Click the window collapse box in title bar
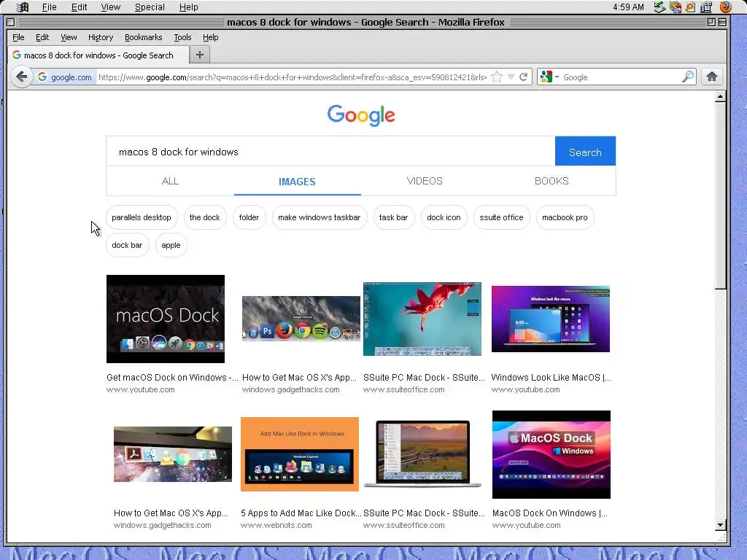Screen dimensions: 747x560 point(722,22)
